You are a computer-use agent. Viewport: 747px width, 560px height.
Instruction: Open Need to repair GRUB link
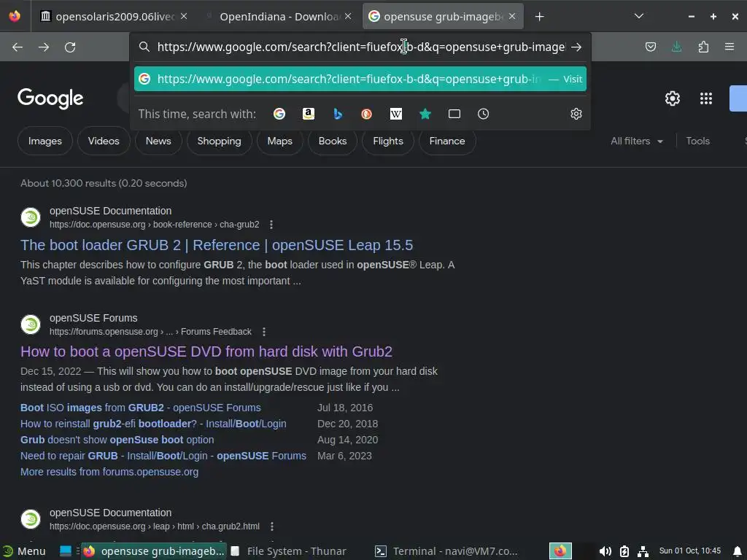163,456
